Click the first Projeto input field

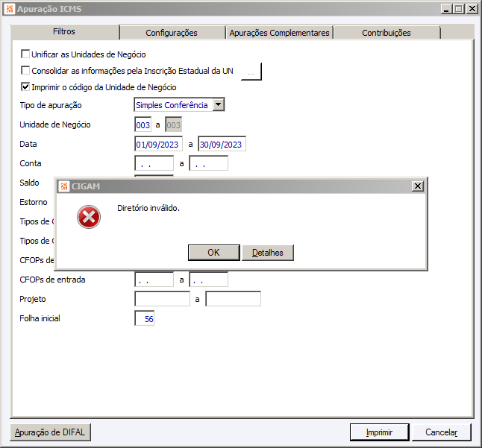[x=163, y=299]
